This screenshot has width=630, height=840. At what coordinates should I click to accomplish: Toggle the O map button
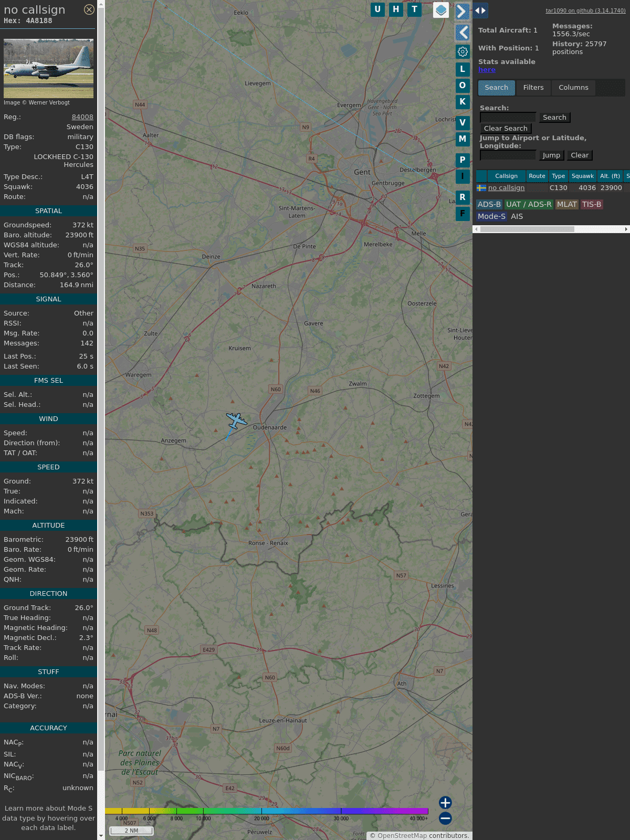463,86
